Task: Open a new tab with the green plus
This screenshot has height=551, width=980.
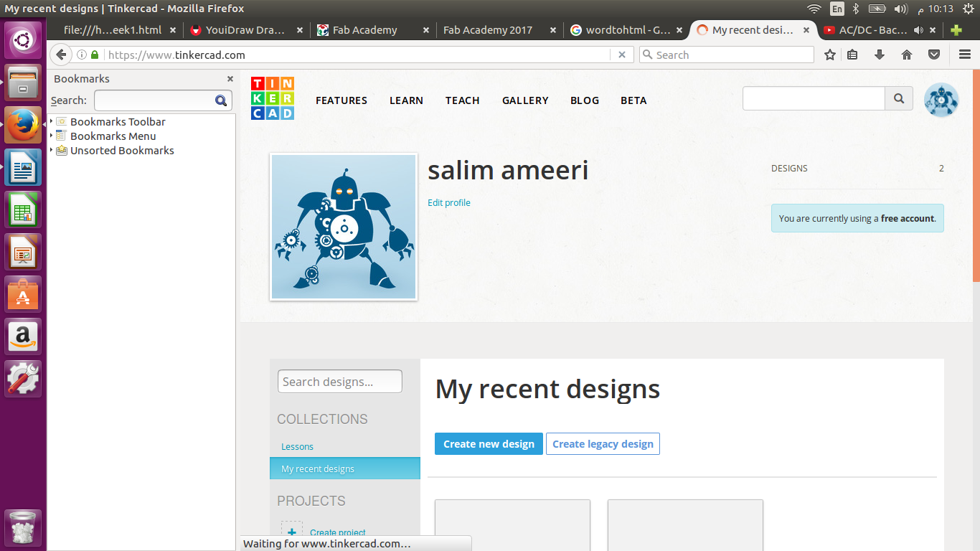Action: point(956,30)
